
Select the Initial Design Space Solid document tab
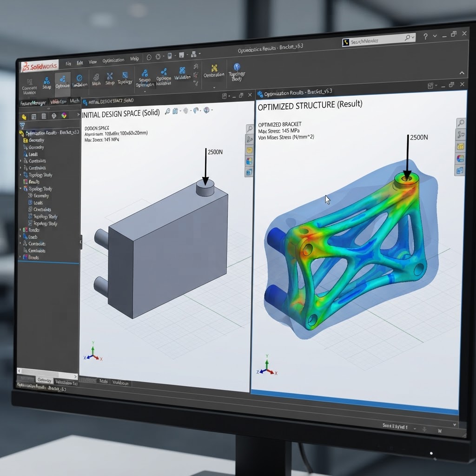(108, 101)
